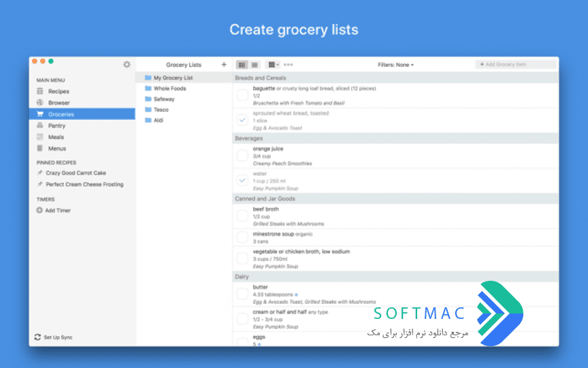Click the Aldi folder icon
This screenshot has height=368, width=588.
[148, 120]
